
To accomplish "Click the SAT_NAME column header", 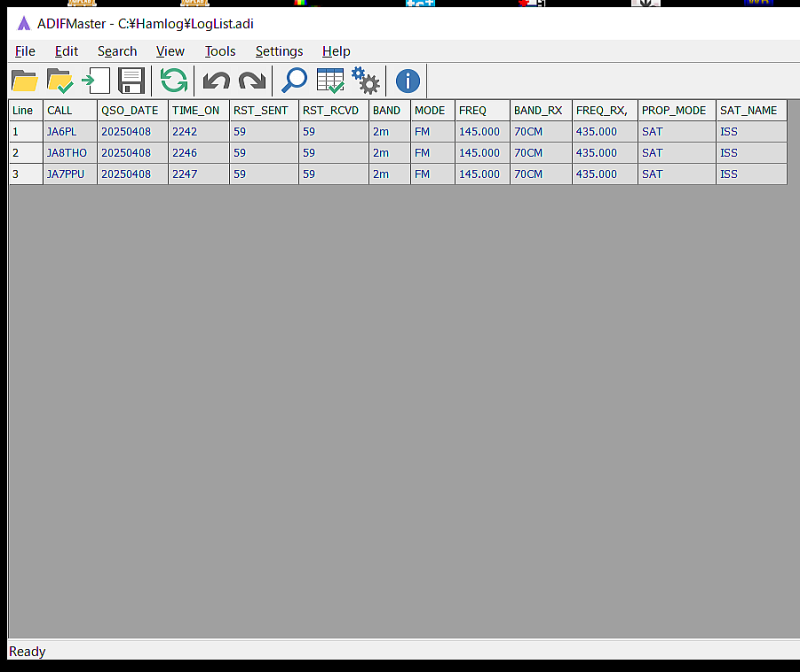I will click(752, 110).
